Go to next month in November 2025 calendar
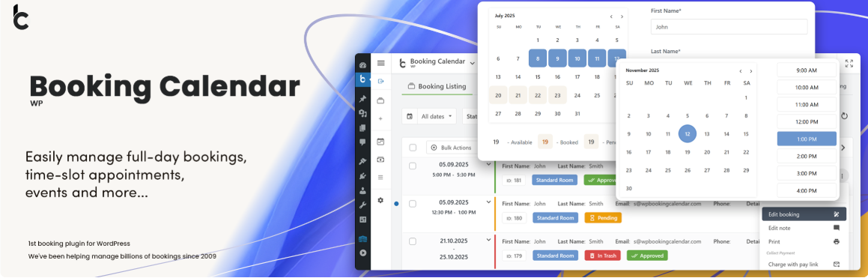868x278 pixels. click(750, 71)
